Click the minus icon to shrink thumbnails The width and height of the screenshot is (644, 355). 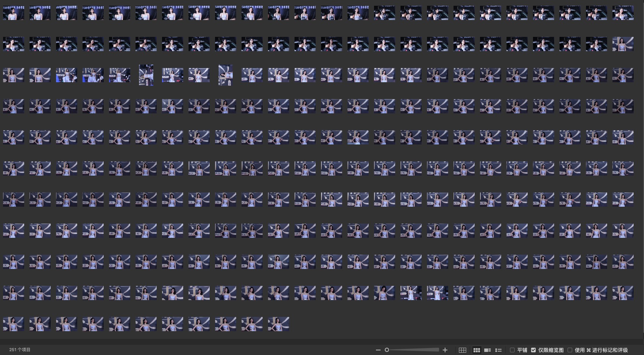[378, 350]
